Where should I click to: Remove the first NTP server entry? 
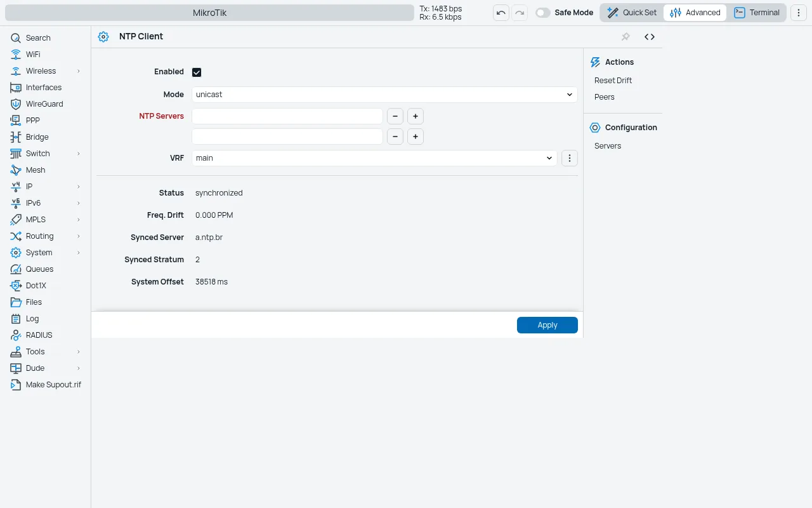(x=395, y=116)
